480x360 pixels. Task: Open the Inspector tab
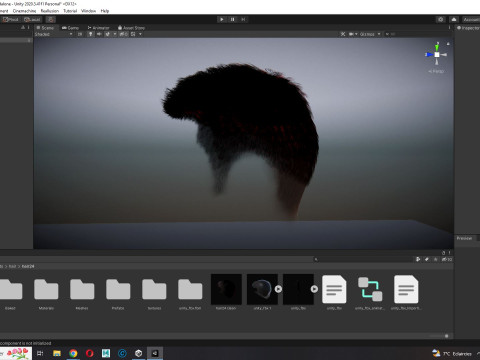(x=468, y=28)
